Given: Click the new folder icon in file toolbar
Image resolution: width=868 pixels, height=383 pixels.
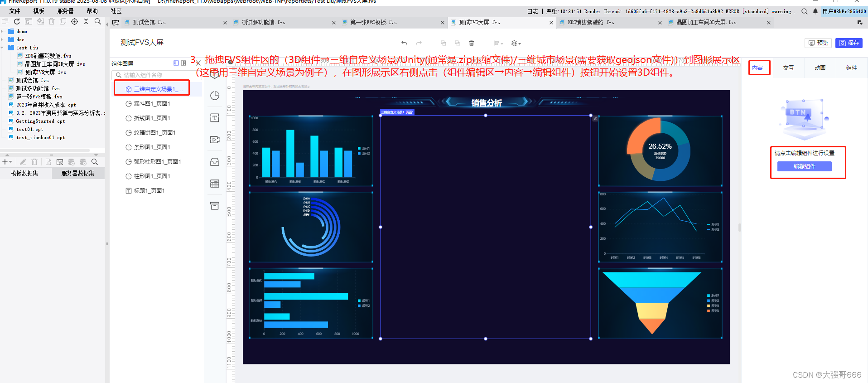Looking at the screenshot, I should (5, 21).
